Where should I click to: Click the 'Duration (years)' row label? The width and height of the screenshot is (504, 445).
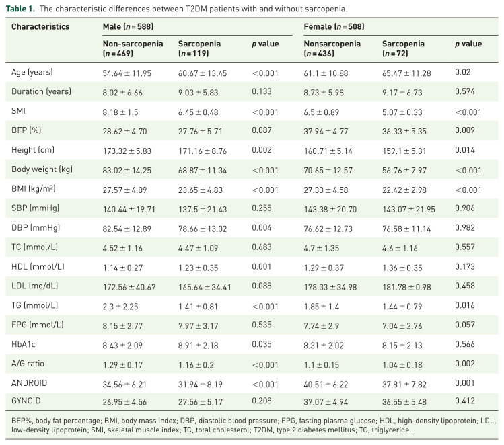[x=42, y=91]
